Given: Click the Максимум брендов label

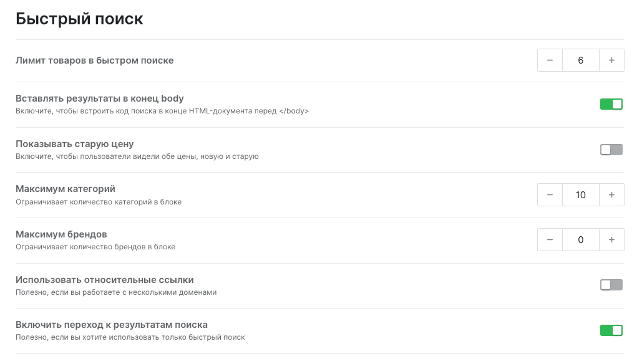Looking at the screenshot, I should (x=61, y=234).
